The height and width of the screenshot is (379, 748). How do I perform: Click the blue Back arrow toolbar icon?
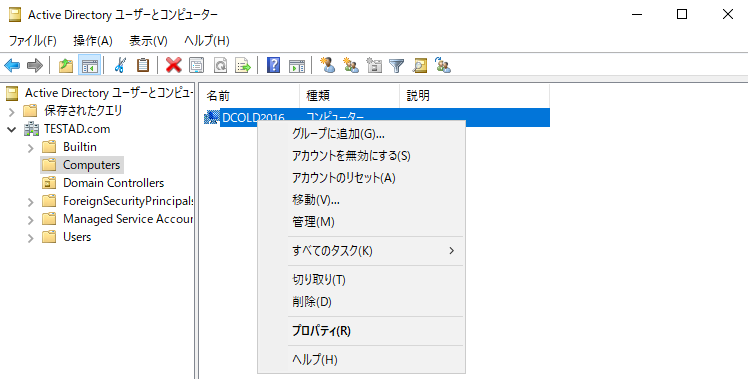coord(12,65)
